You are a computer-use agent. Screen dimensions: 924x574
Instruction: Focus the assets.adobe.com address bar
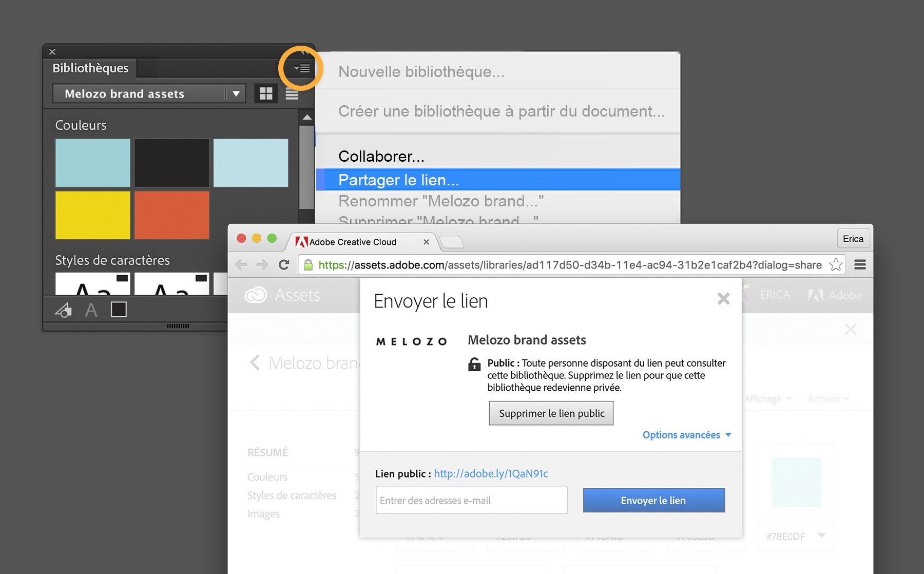570,265
